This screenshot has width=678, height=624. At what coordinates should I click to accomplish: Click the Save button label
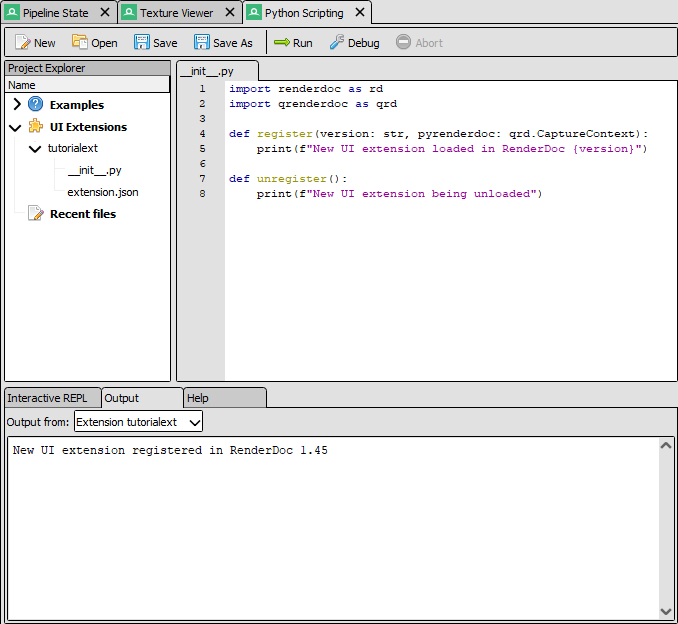[165, 43]
